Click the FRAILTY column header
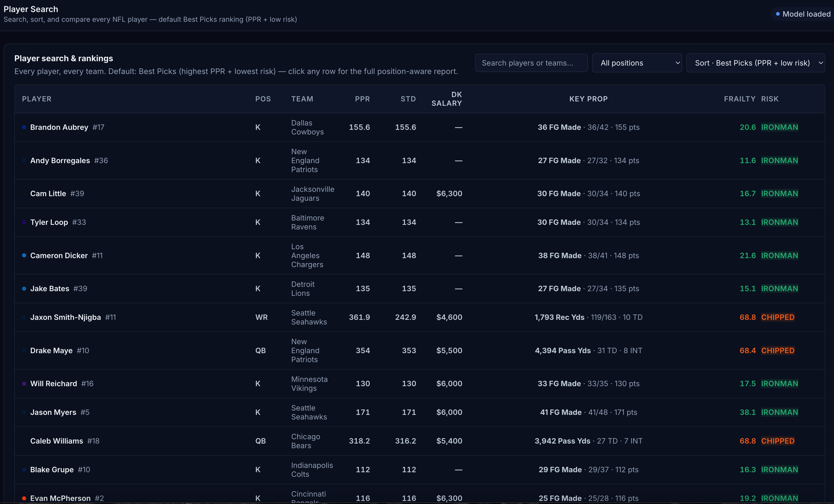This screenshot has height=504, width=834. 740,99
